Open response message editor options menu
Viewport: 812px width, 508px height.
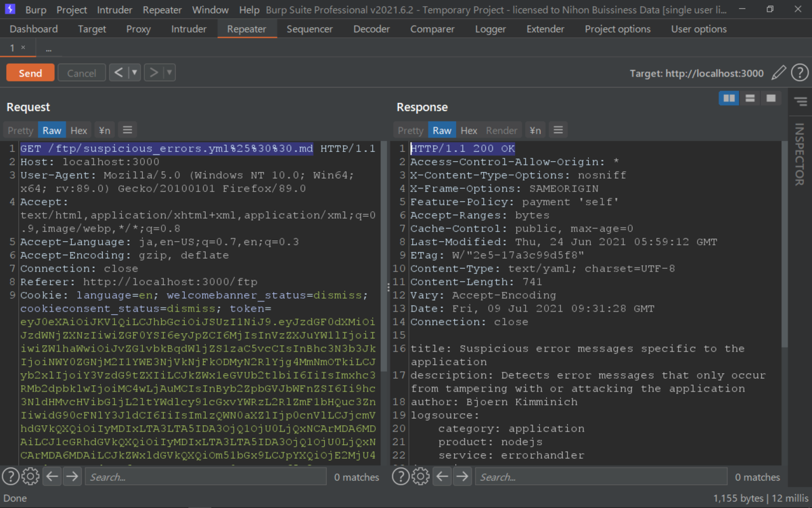tap(558, 130)
